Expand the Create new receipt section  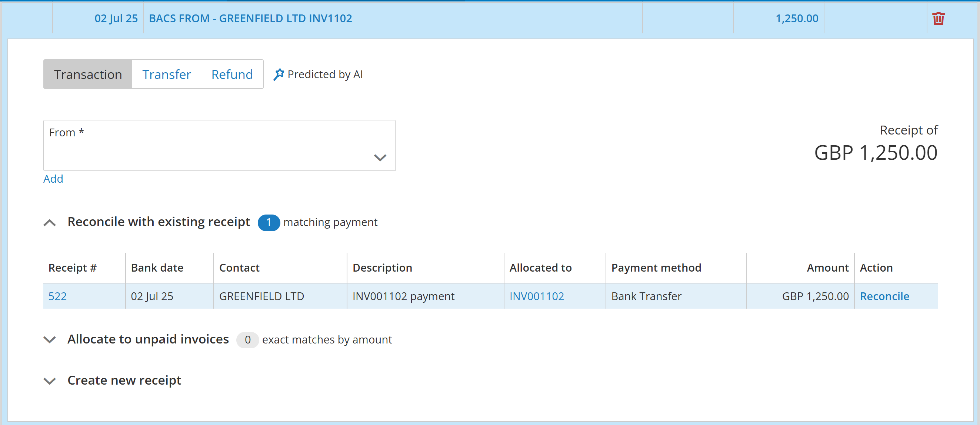point(50,381)
